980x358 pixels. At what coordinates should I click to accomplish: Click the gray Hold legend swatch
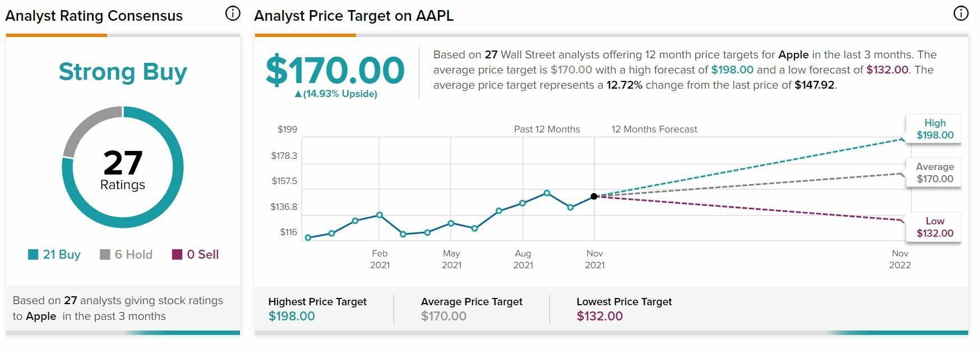[105, 255]
